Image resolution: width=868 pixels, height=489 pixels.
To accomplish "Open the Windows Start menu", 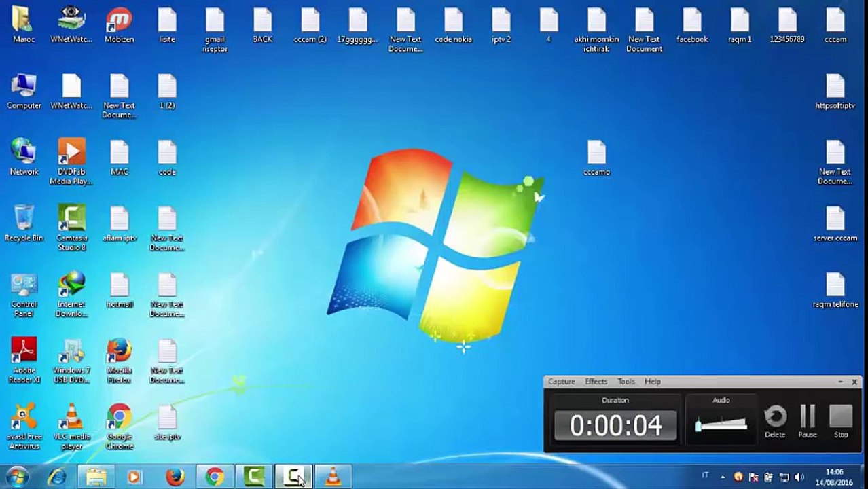I will (x=16, y=477).
